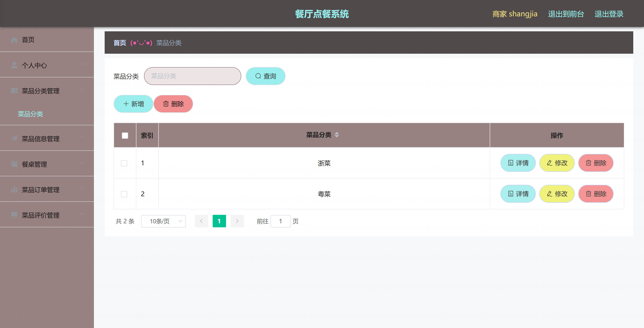Click the 菜品分类 search input field
Screen dimensions: 644x328
[x=192, y=76]
